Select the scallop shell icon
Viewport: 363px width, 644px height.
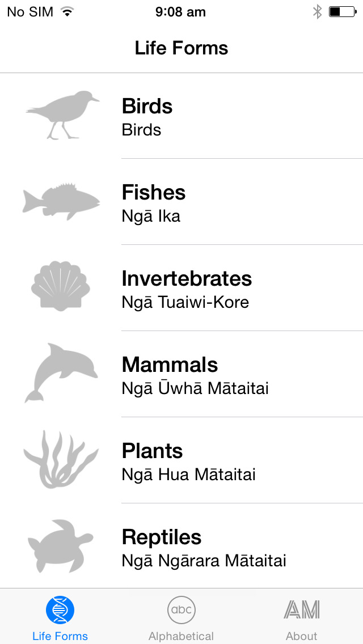coord(61,286)
